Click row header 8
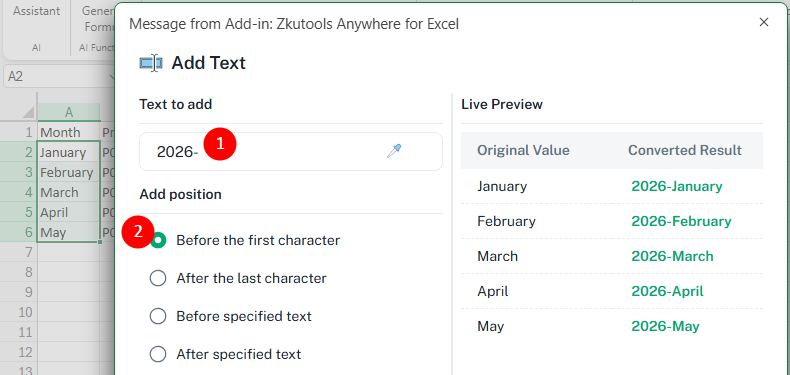 coord(19,272)
